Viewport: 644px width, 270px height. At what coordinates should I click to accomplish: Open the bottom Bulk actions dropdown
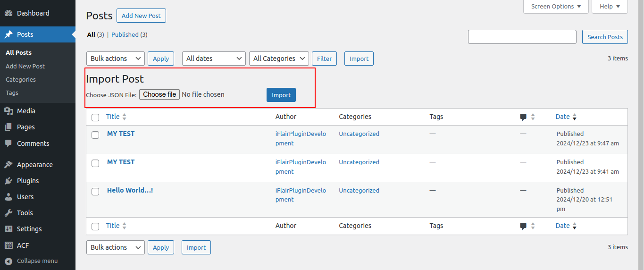coord(116,247)
